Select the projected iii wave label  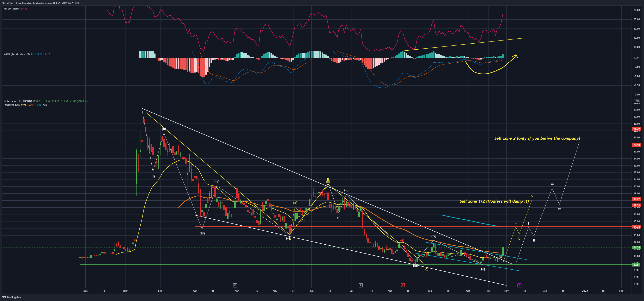552,184
